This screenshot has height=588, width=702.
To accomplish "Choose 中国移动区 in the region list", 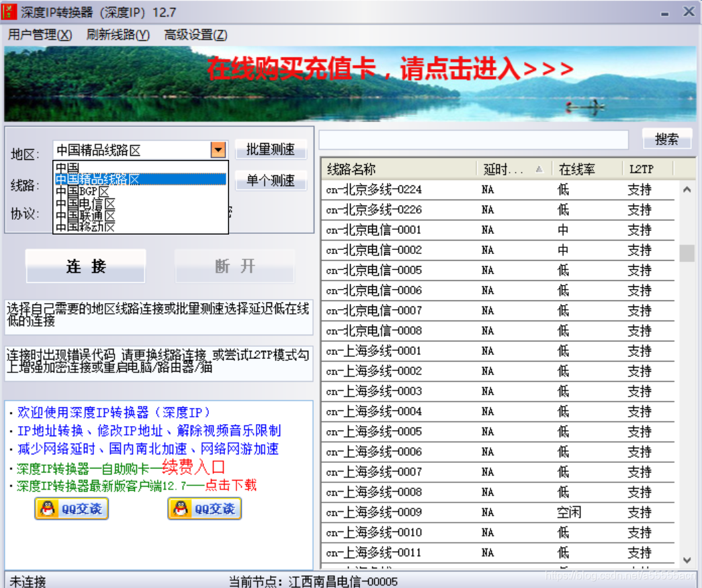I will click(140, 226).
